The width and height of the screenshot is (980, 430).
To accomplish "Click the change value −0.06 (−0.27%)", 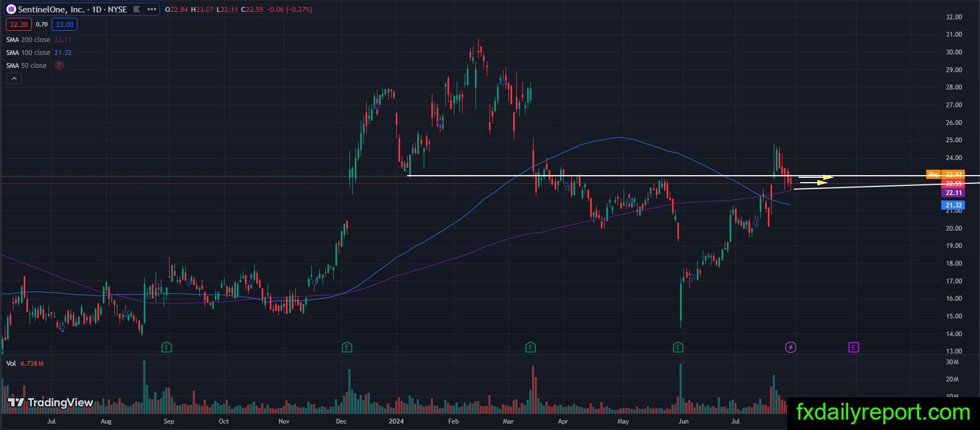I will pyautogui.click(x=289, y=10).
